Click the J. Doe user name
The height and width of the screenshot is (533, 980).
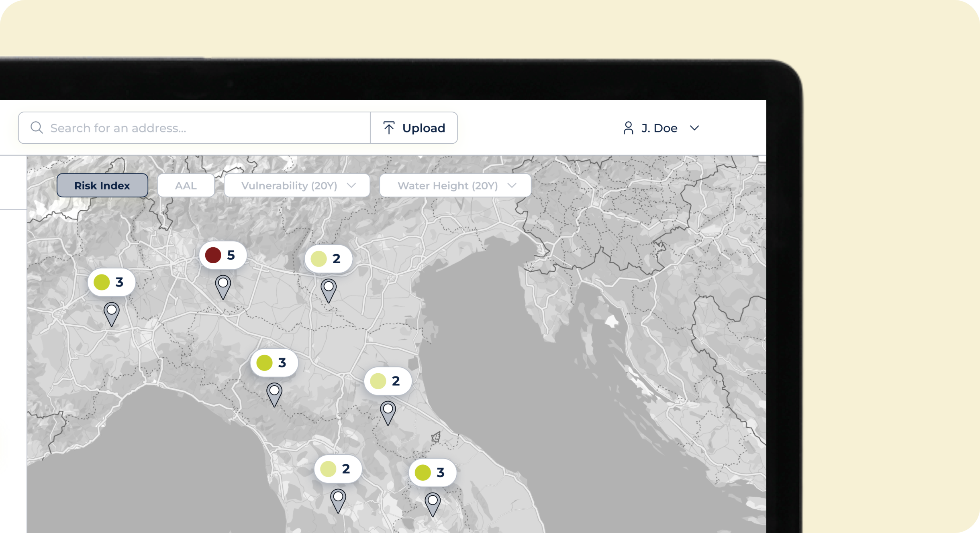659,128
